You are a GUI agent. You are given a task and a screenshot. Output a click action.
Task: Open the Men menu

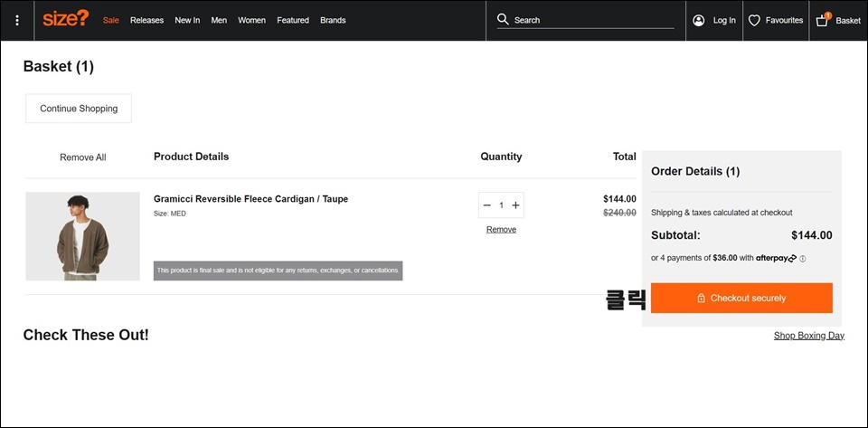pos(219,21)
